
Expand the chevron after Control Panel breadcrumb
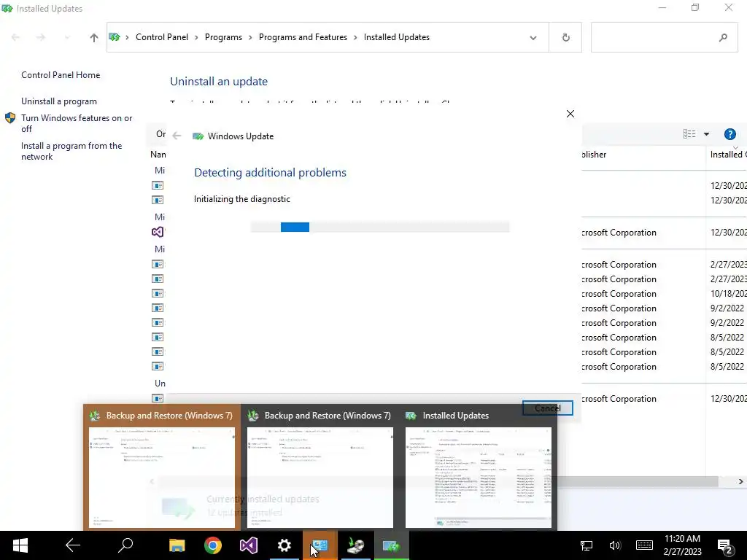[x=196, y=38]
